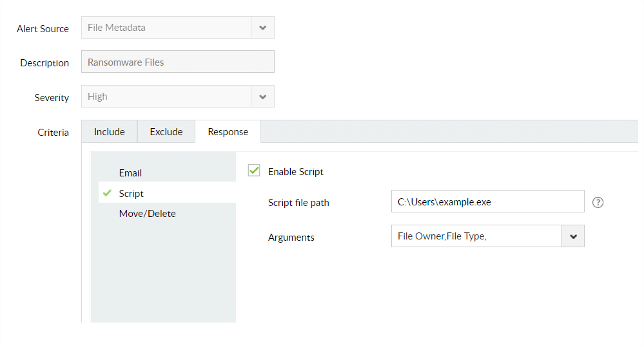This screenshot has width=644, height=347.
Task: Open the Move/Delete response option
Action: [147, 214]
